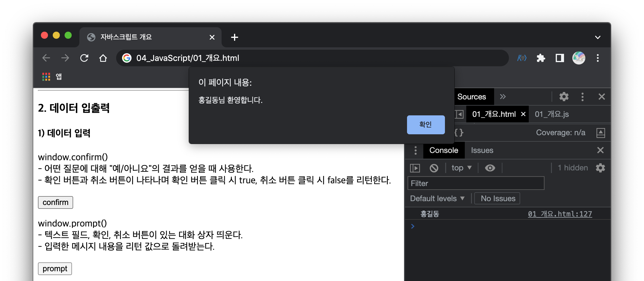The height and width of the screenshot is (281, 644).
Task: Click the Coverage: n/a label
Action: [x=560, y=133]
